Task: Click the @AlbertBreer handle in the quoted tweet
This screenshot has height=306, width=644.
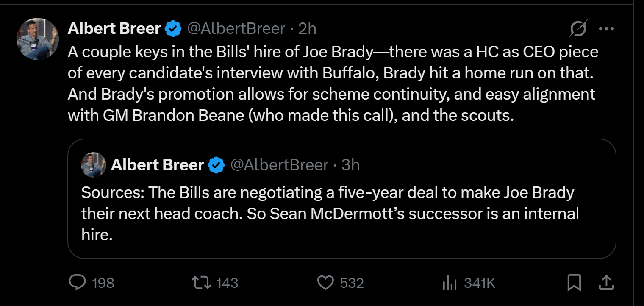Action: (x=279, y=165)
